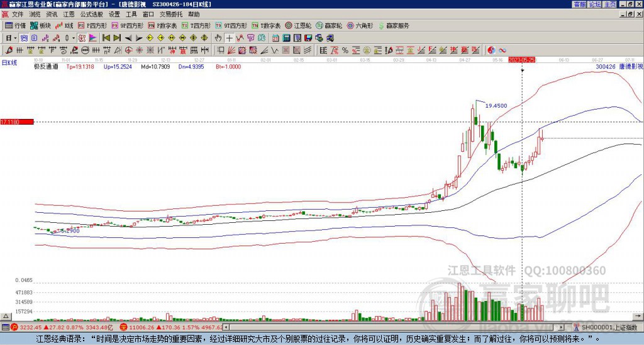Viewport: 644px width, 345px height.
Task: Click the 19.4500 high price label
Action: point(496,106)
